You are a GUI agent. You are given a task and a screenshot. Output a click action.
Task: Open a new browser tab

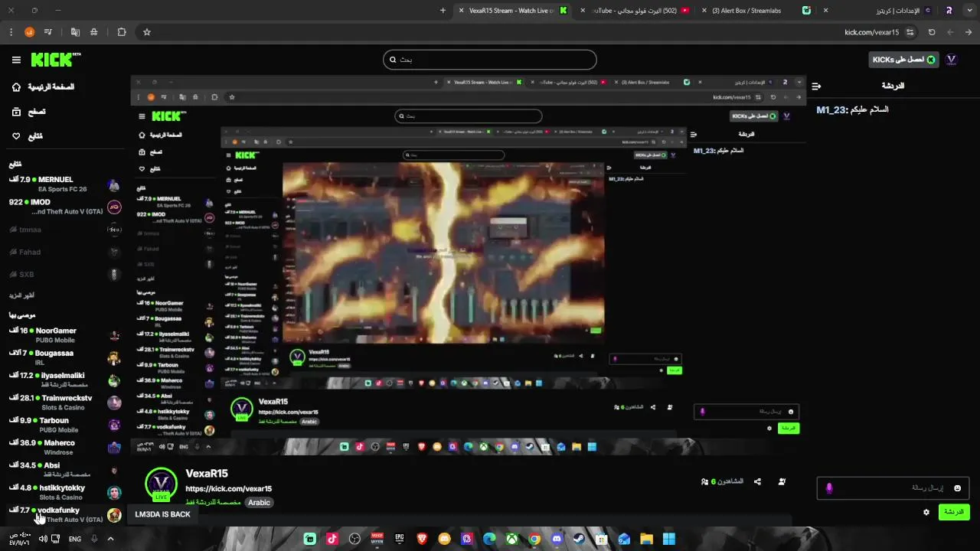(443, 11)
